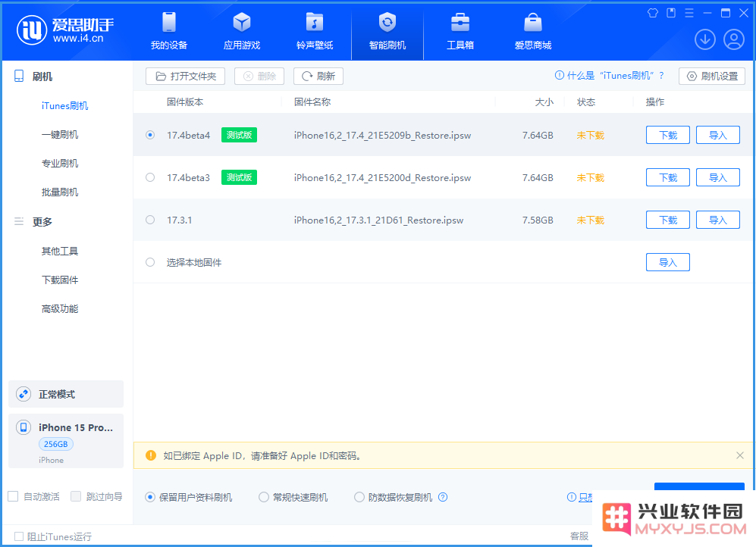The height and width of the screenshot is (547, 756).
Task: Click the iPhone 15 Pro device icon
Action: click(x=24, y=427)
